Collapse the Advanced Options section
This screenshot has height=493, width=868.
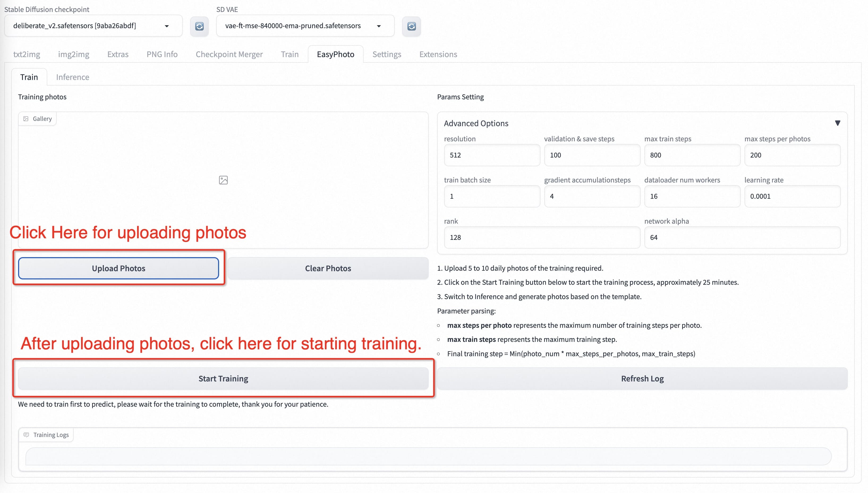click(x=837, y=123)
